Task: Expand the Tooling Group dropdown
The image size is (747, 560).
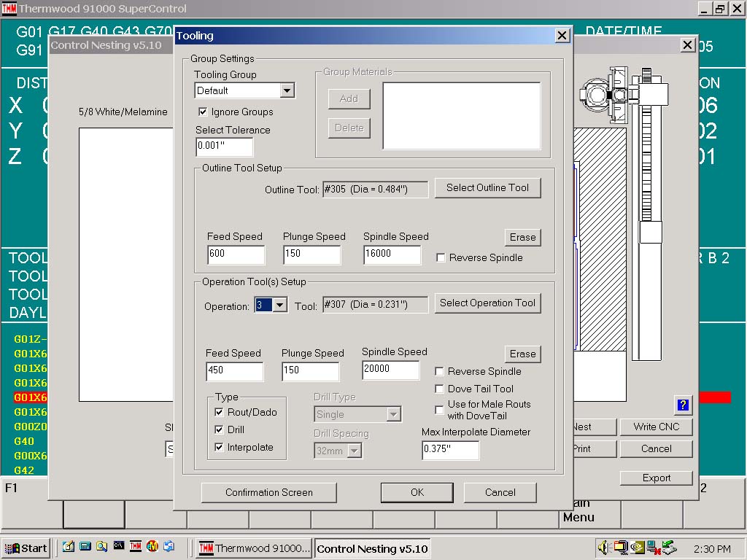Action: [x=287, y=91]
